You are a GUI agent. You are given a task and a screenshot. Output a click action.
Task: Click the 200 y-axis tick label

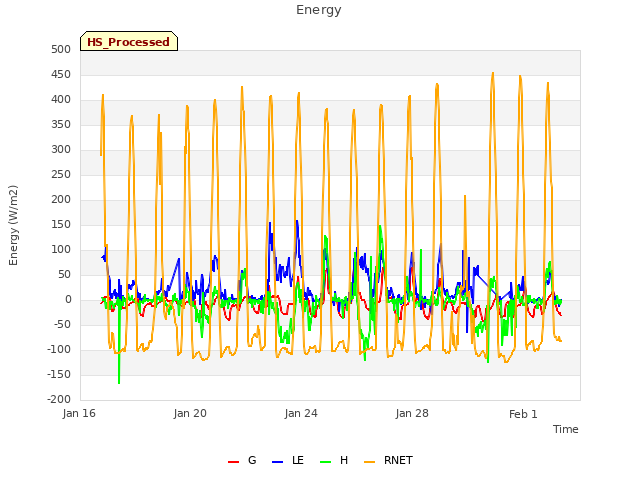click(x=61, y=200)
